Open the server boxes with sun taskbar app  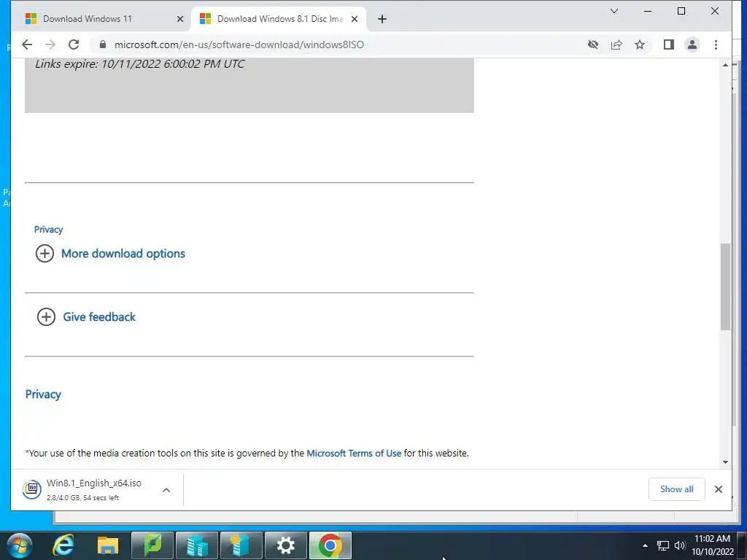pos(241,545)
